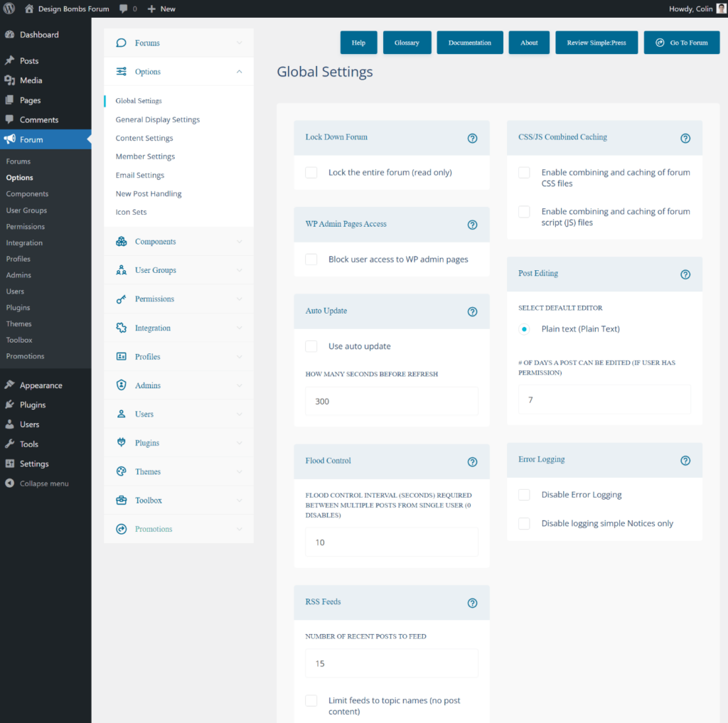Open help for CSS/JS Combined Caching
The image size is (728, 723).
click(x=685, y=139)
